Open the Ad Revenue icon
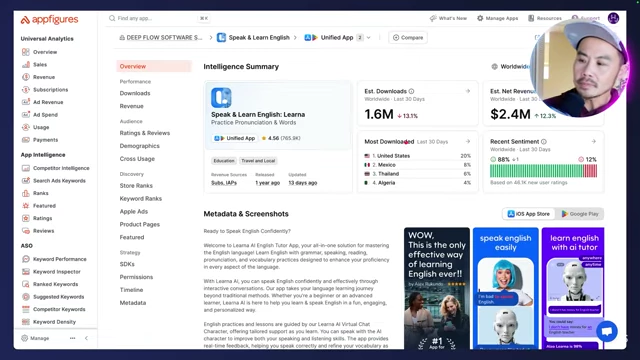This screenshot has height=360, width=640. tap(26, 102)
